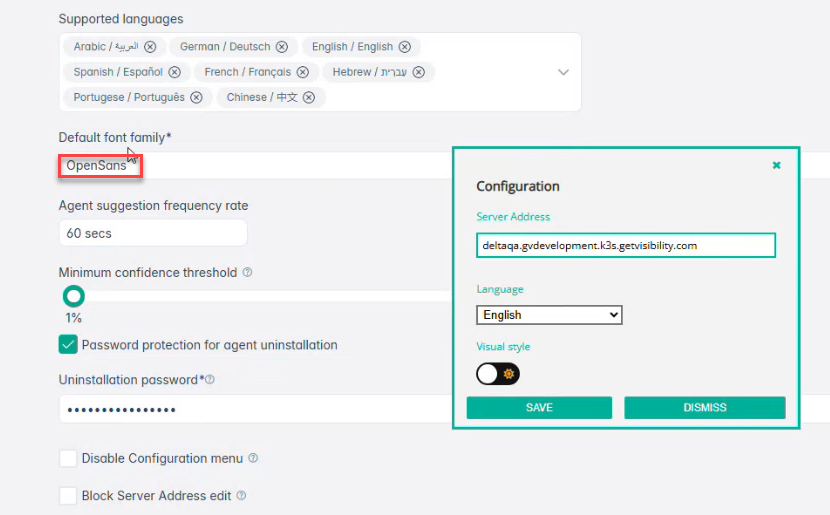Screen dimensions: 830x515
Task: Enable Disable Configuration menu checkbox
Action: [68, 458]
